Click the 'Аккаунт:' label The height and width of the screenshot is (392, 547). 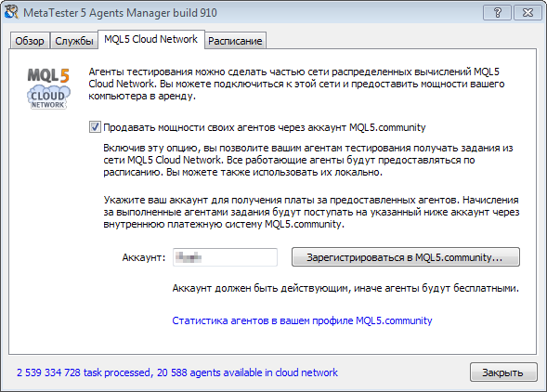pyautogui.click(x=144, y=257)
